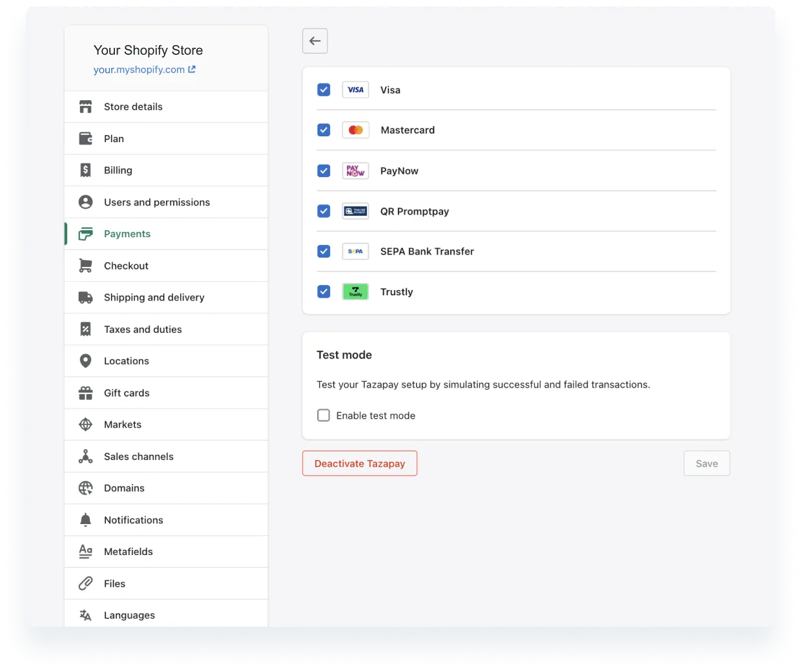Screen dimensions: 801x672
Task: Click the Metafields Aa icon
Action: coord(85,551)
